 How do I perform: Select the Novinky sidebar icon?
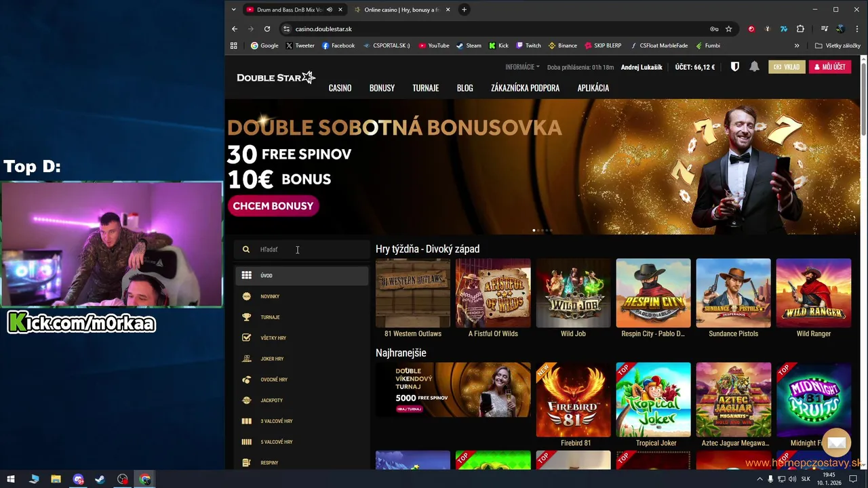(246, 296)
